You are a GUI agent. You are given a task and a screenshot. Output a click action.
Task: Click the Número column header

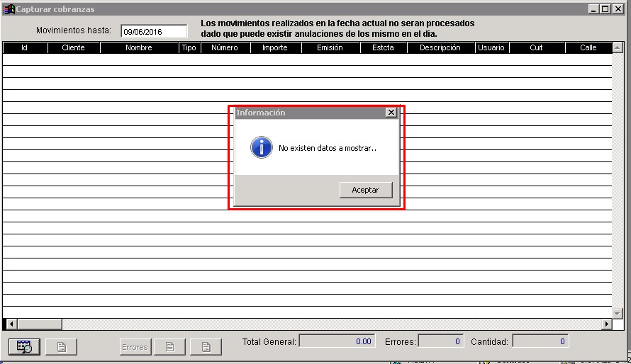pyautogui.click(x=225, y=47)
